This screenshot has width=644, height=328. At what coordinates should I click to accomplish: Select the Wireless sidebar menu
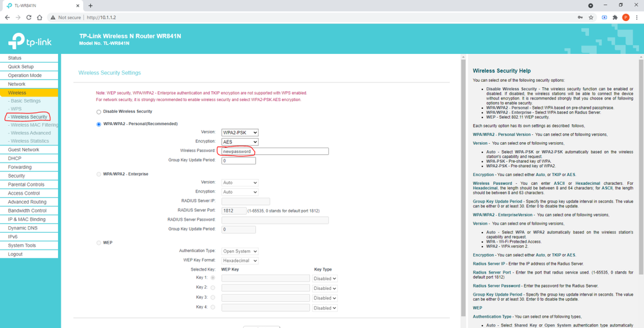pyautogui.click(x=29, y=93)
